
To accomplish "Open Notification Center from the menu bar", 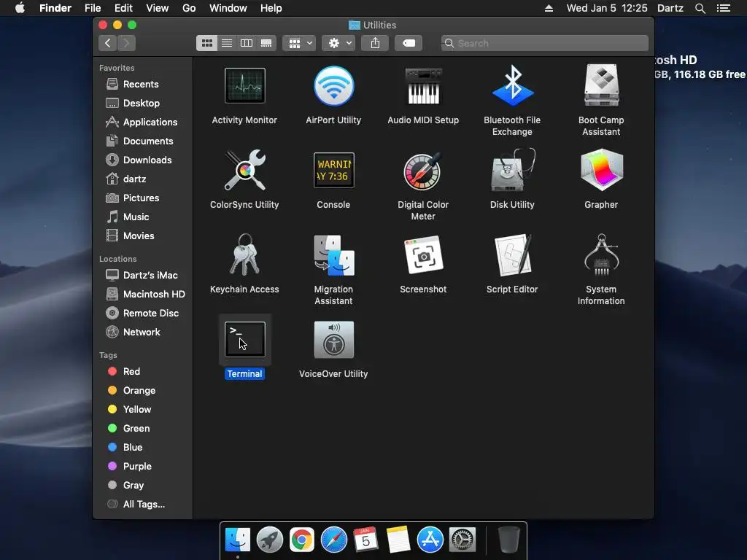I will pos(724,8).
